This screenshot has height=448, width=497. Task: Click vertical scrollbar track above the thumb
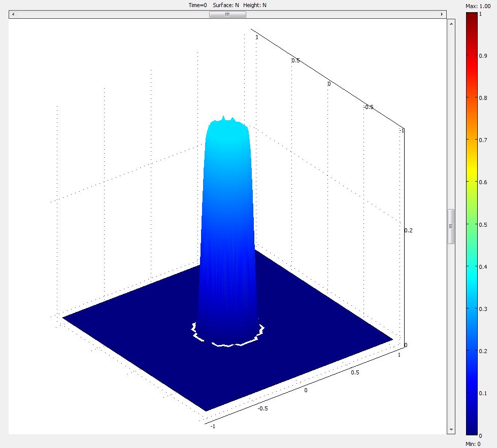[451, 117]
